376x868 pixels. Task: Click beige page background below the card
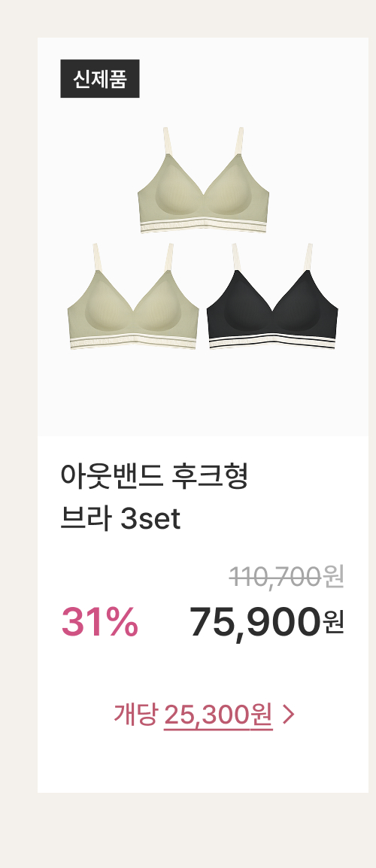188,830
